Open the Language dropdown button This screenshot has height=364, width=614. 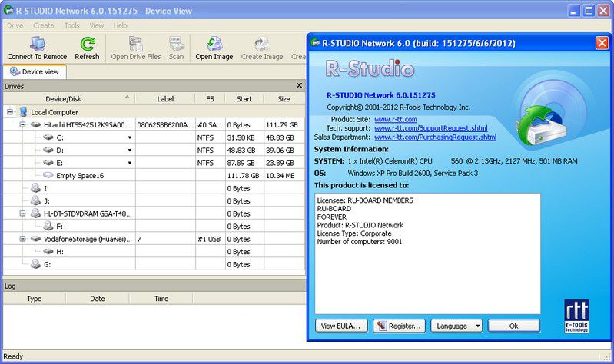[x=456, y=326]
